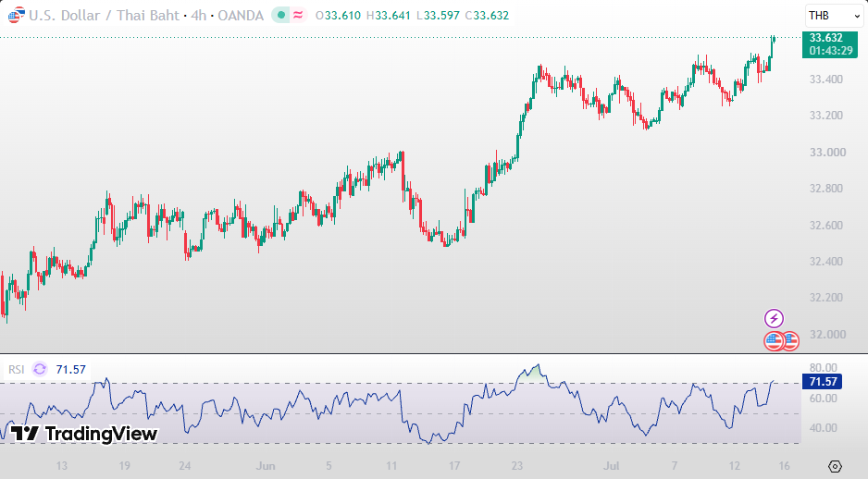This screenshot has height=479, width=868.
Task: Click the 32.400 price axis label
Action: [x=826, y=261]
